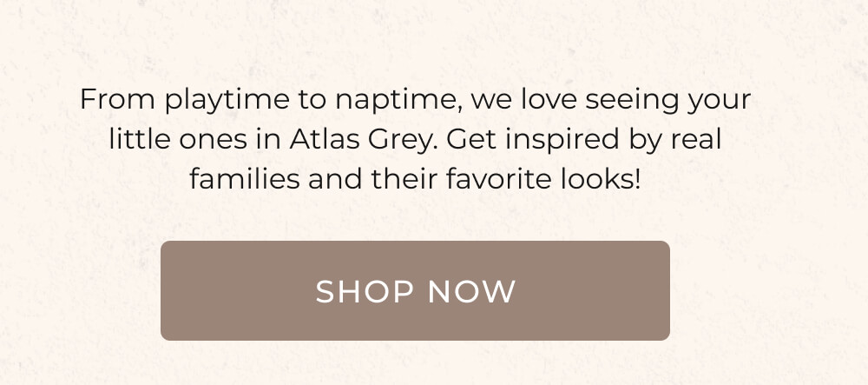Click the SHOP NOW button
Viewport: 868px width, 385px height.
point(415,290)
